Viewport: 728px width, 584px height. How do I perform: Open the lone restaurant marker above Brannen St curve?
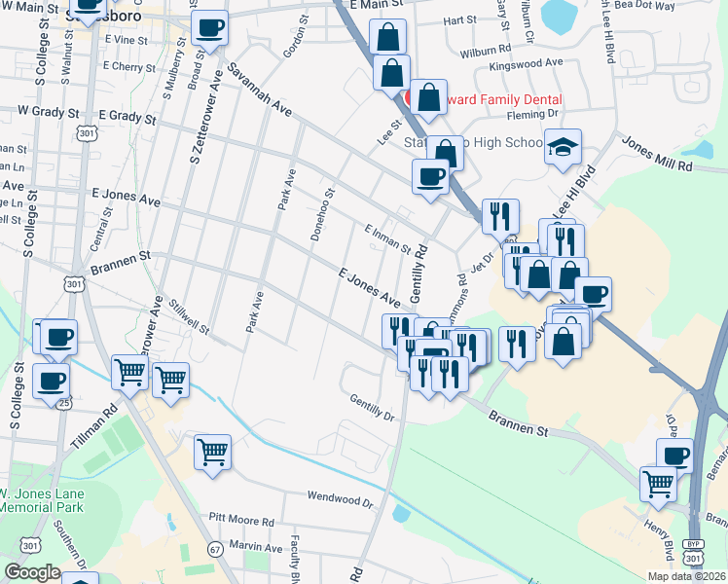click(517, 345)
